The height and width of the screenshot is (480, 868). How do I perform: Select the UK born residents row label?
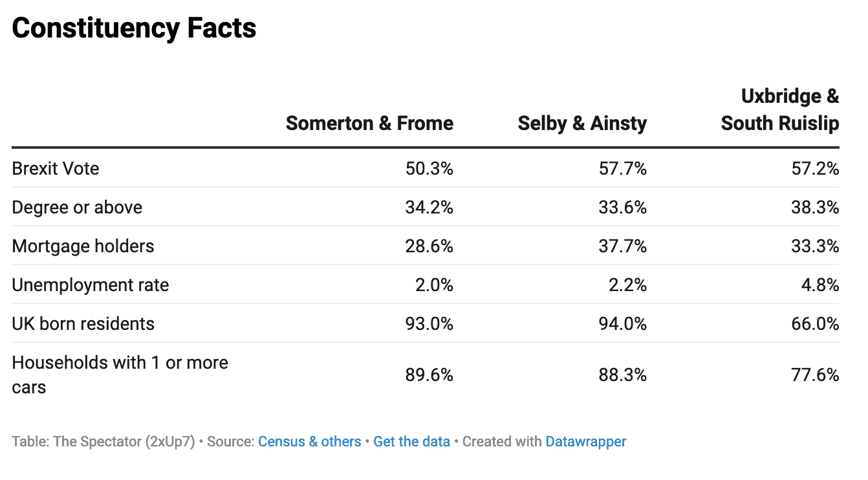click(83, 324)
